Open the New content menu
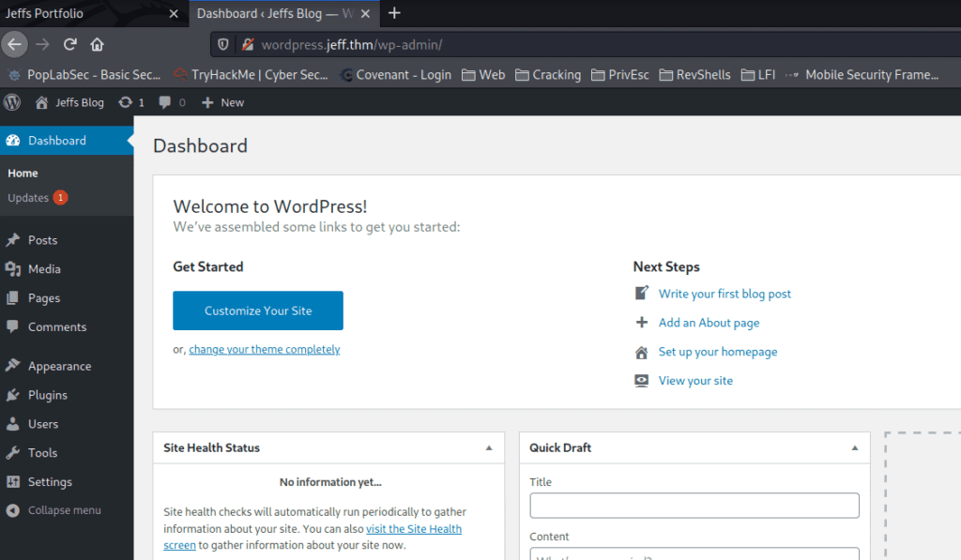The image size is (961, 560). click(x=223, y=102)
